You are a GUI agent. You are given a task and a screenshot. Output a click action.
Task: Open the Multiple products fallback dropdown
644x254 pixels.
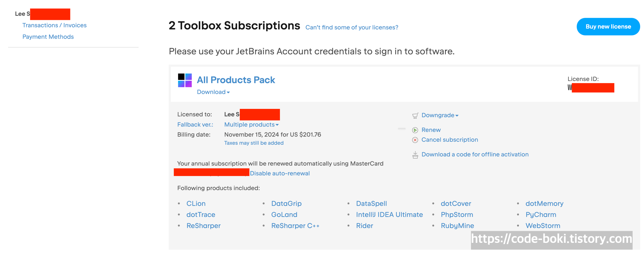(x=252, y=125)
